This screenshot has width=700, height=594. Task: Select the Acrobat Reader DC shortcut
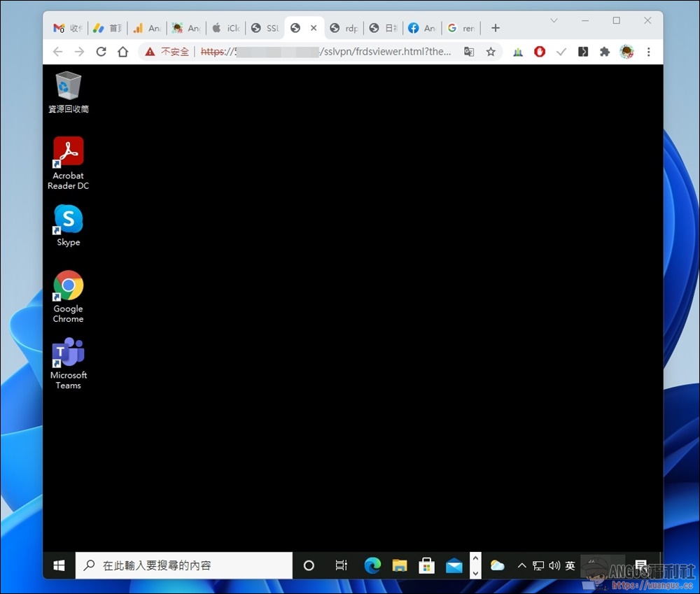pyautogui.click(x=68, y=163)
